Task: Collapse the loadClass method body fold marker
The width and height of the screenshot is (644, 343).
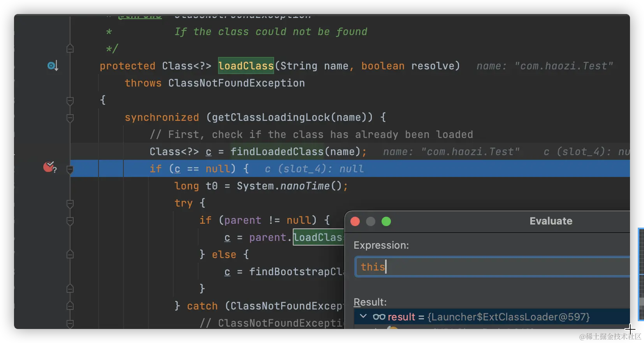Action: click(x=70, y=101)
